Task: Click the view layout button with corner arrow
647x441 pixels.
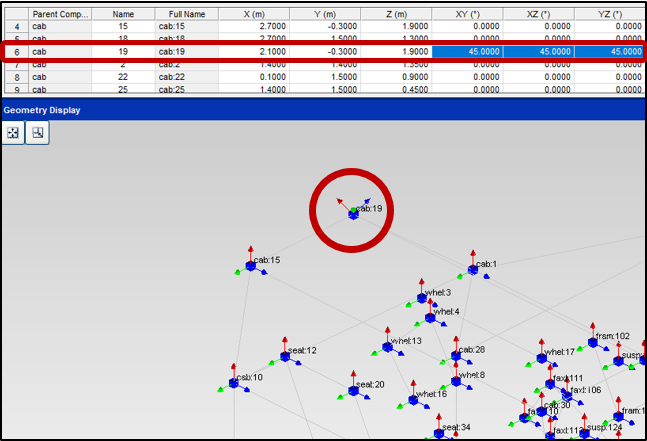Action: 38,133
